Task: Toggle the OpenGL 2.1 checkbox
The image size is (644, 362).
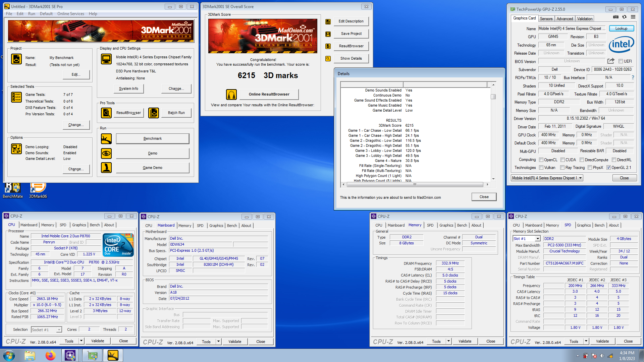Action: point(608,168)
